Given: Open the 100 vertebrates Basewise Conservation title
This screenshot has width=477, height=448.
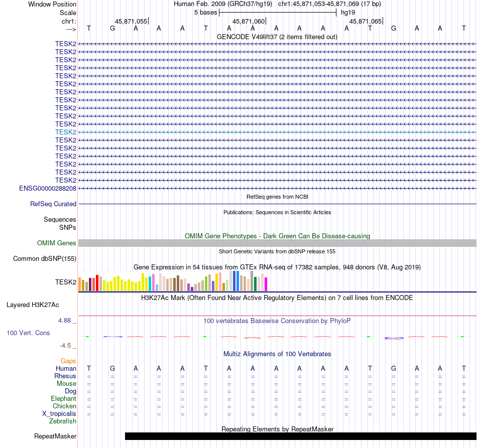Looking at the screenshot, I should 277,321.
